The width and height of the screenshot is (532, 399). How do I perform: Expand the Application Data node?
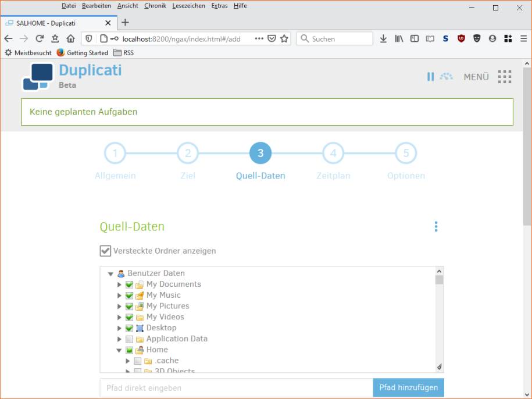(119, 339)
